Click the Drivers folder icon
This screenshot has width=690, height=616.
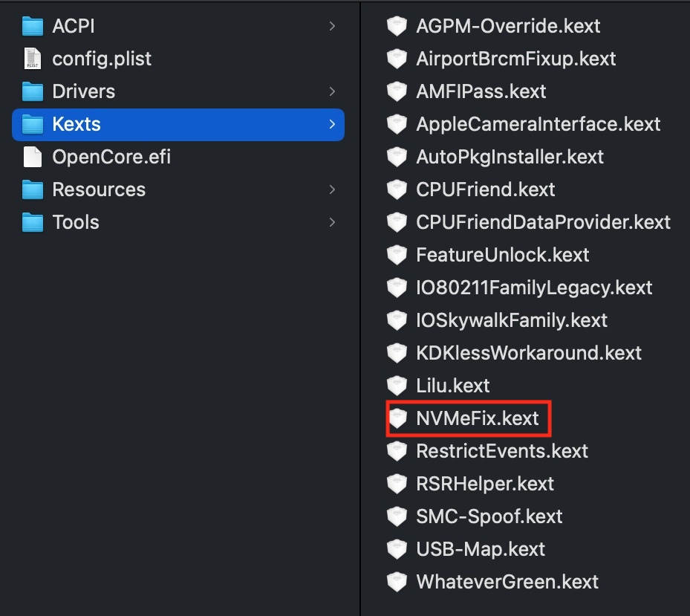coord(33,91)
